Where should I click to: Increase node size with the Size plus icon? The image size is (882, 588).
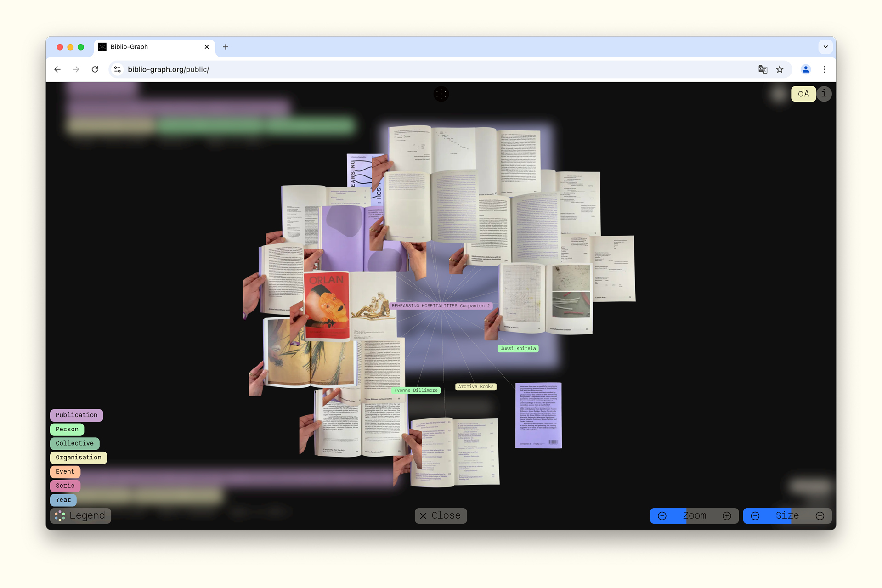click(820, 515)
